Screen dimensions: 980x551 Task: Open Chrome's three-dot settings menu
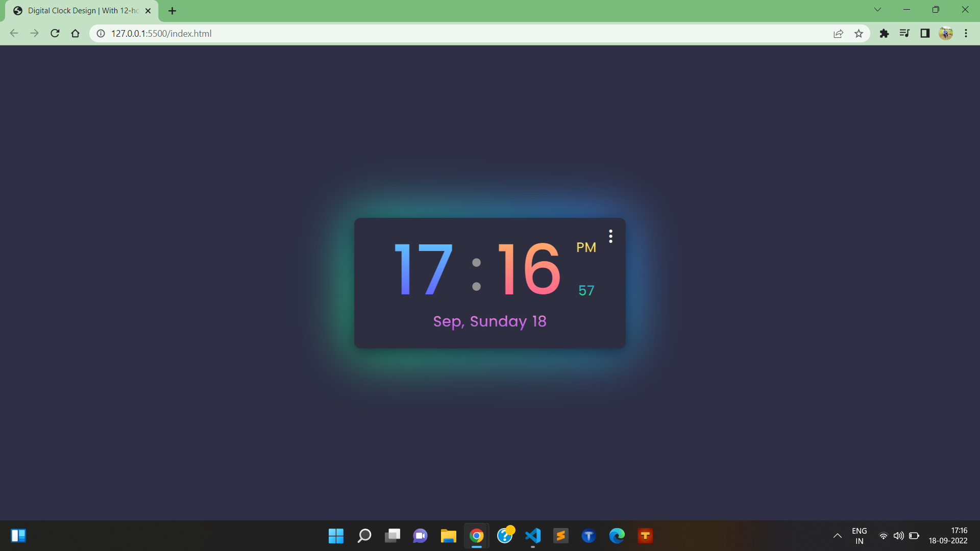(966, 33)
